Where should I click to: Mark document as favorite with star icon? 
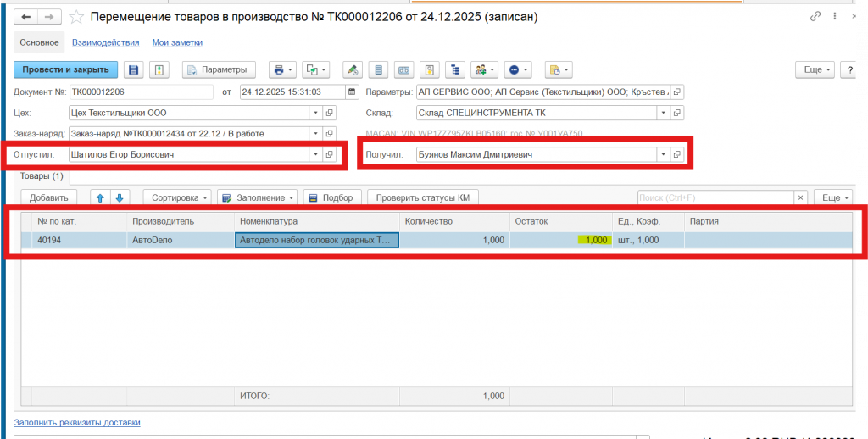pyautogui.click(x=76, y=17)
